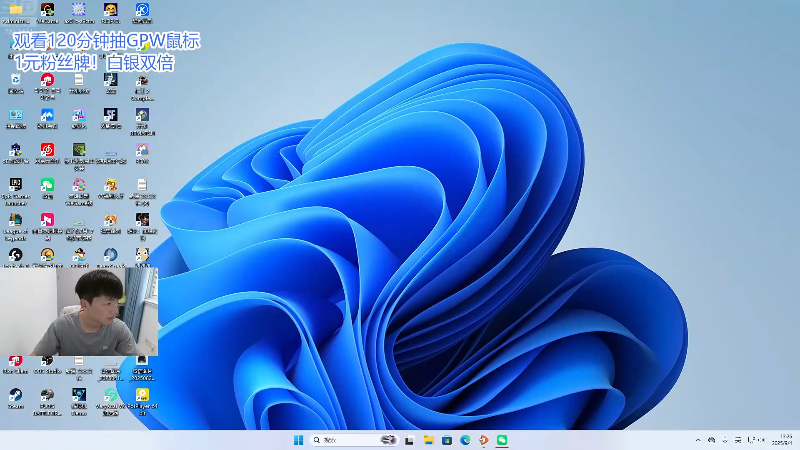Open Task View on the taskbar
Screen dimensions: 800x450
click(409, 440)
